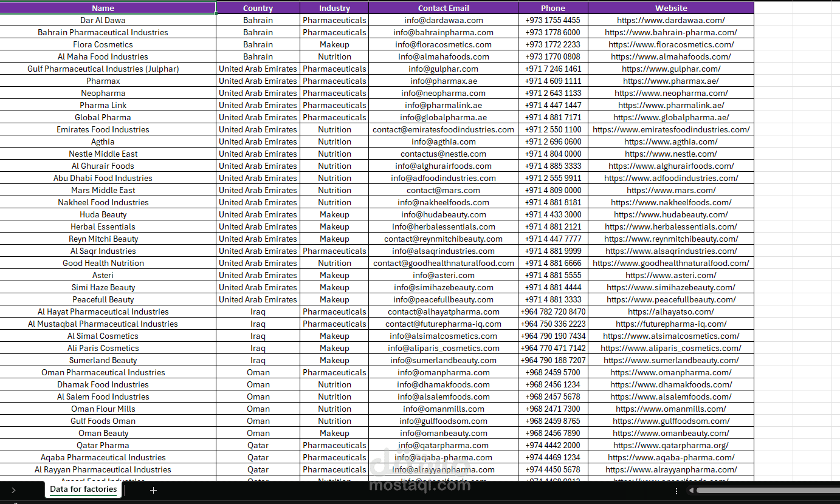Open the https://www.dardawaa.com/ link
840x504 pixels.
[671, 20]
